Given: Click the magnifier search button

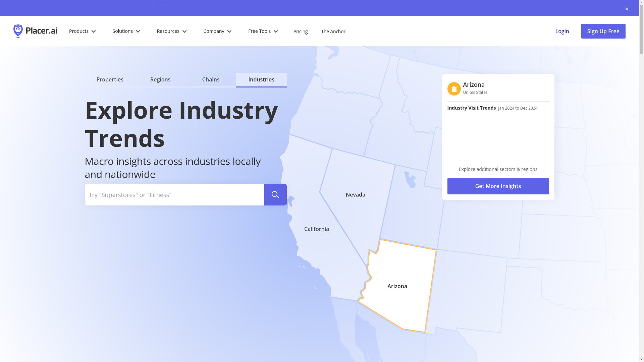Looking at the screenshot, I should (275, 195).
